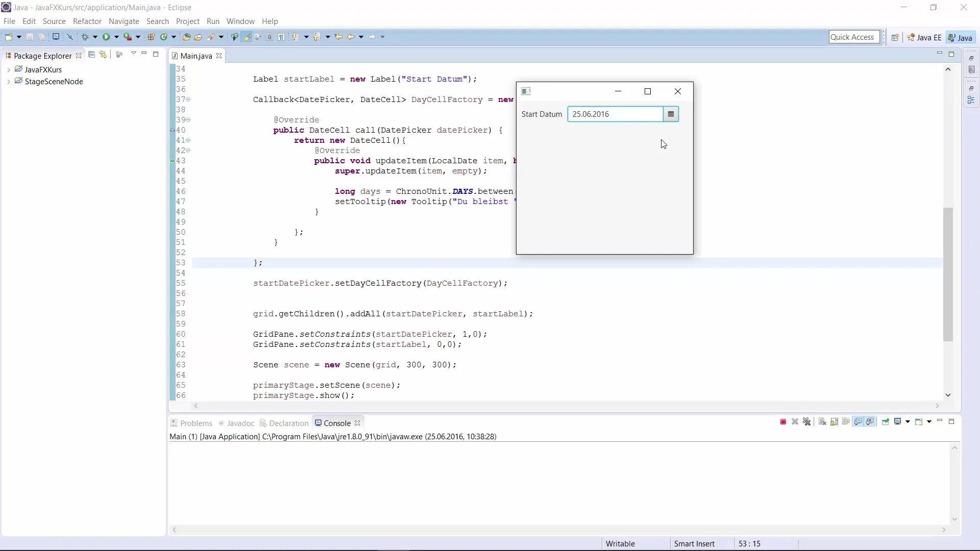
Task: Collapse the fold marker at line 37
Action: pyautogui.click(x=188, y=99)
